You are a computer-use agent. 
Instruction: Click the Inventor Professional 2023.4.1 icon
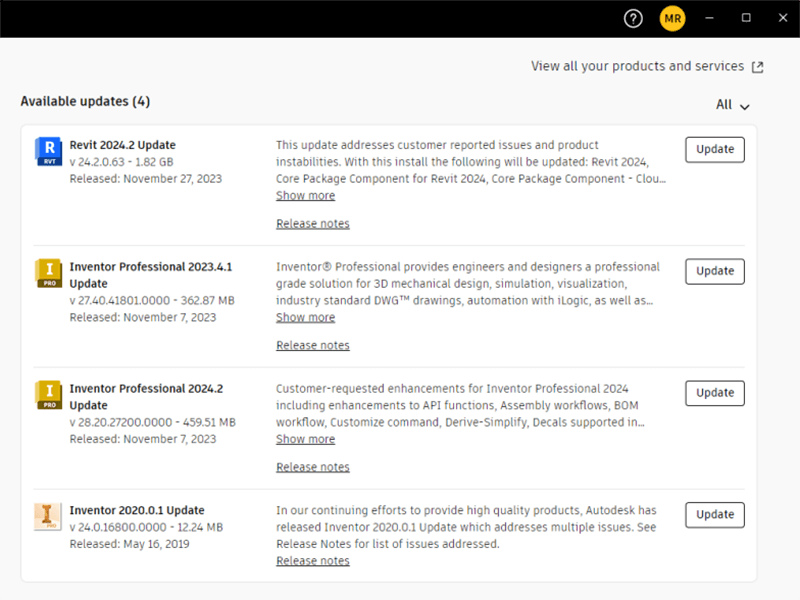[x=48, y=273]
